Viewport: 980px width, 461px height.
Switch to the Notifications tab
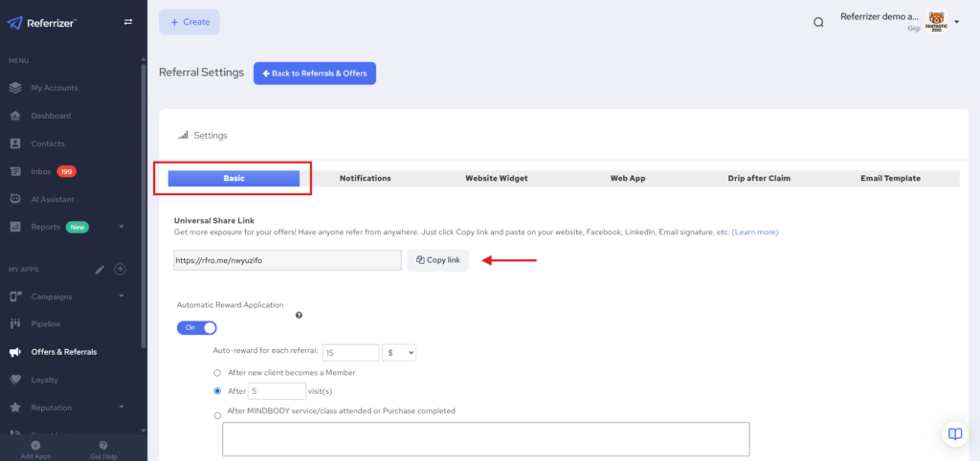pos(365,178)
